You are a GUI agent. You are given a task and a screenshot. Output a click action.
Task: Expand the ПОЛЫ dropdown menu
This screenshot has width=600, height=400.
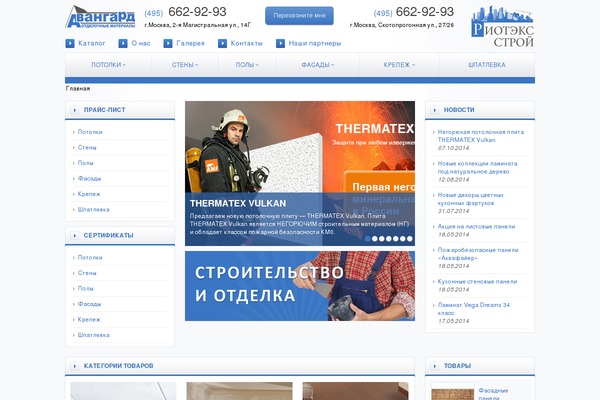pos(247,65)
